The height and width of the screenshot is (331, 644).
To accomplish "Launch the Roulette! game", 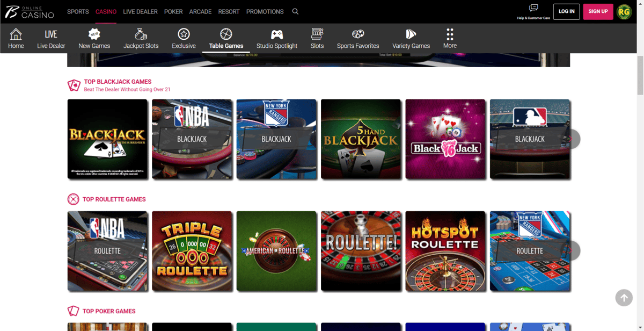I will 361,251.
